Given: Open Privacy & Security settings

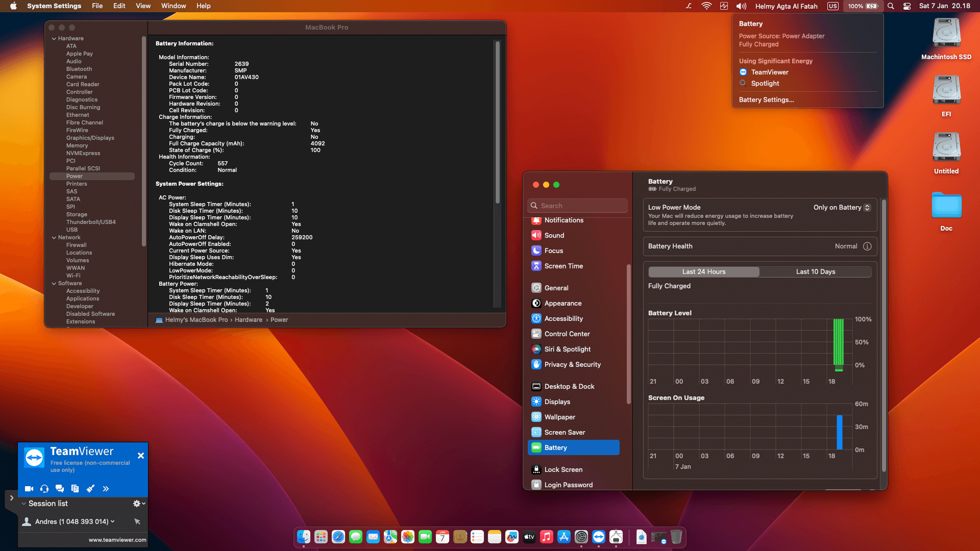Looking at the screenshot, I should [572, 364].
